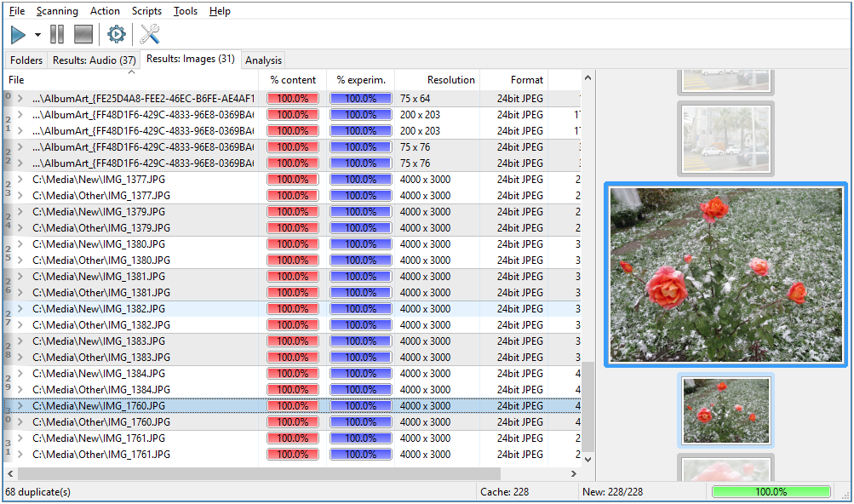Open the Folders tab
Viewport: 854px width, 504px height.
pyautogui.click(x=26, y=60)
